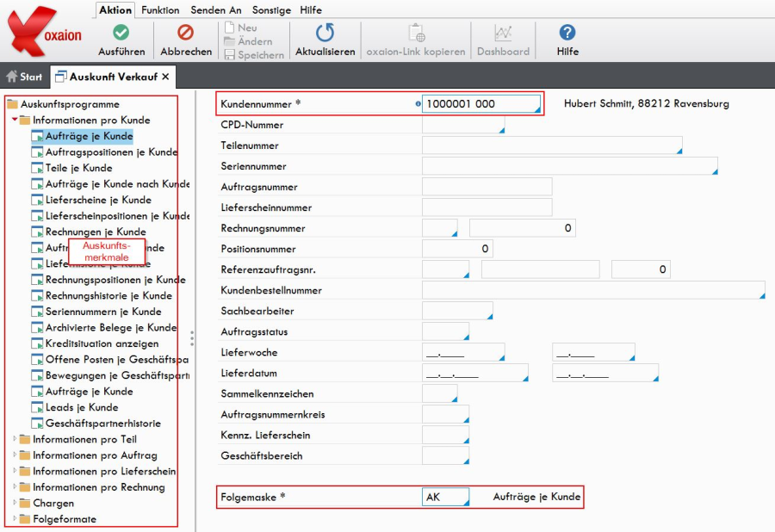Screen dimensions: 775x532
Task: Click the Kennz. Lieferschein input field
Action: click(x=445, y=435)
